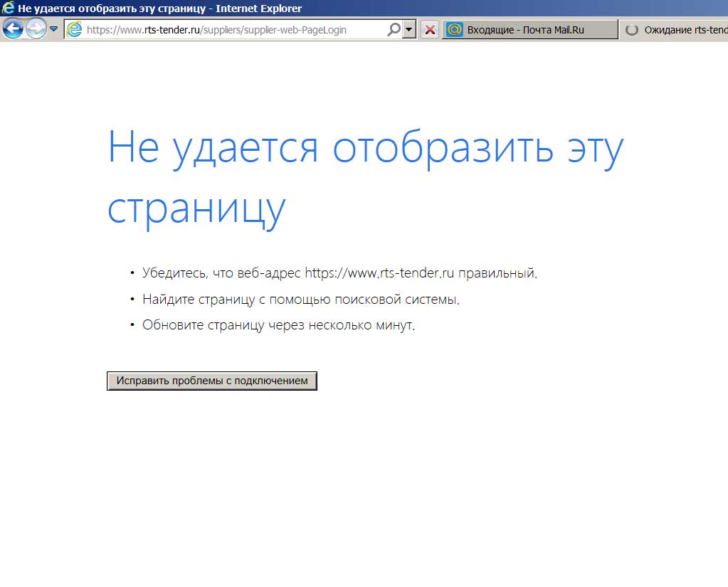The image size is (728, 587).
Task: Stop loading with the red X
Action: (430, 30)
